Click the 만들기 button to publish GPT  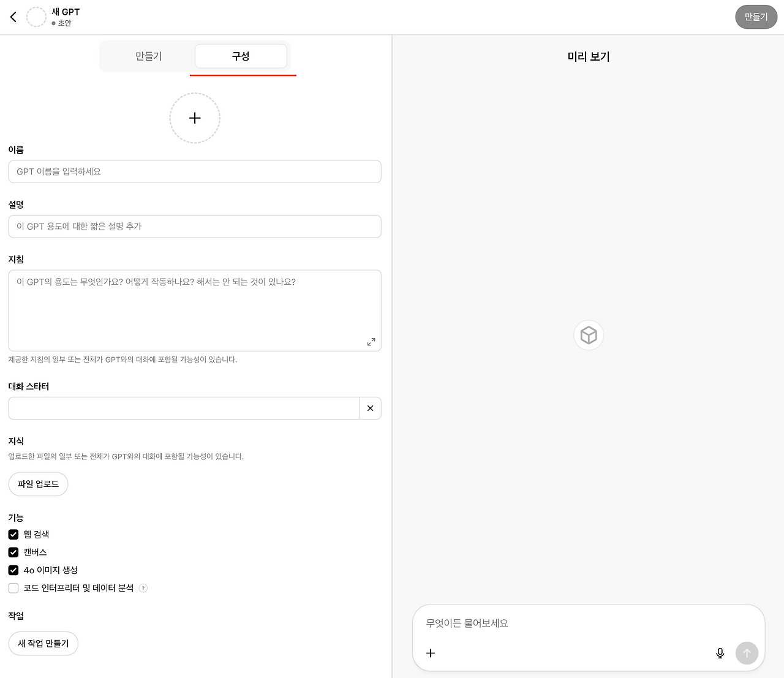[756, 17]
